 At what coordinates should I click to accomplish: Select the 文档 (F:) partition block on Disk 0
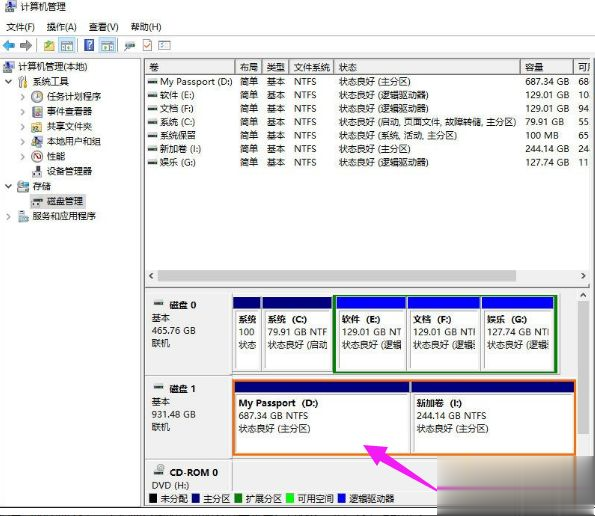pyautogui.click(x=444, y=334)
